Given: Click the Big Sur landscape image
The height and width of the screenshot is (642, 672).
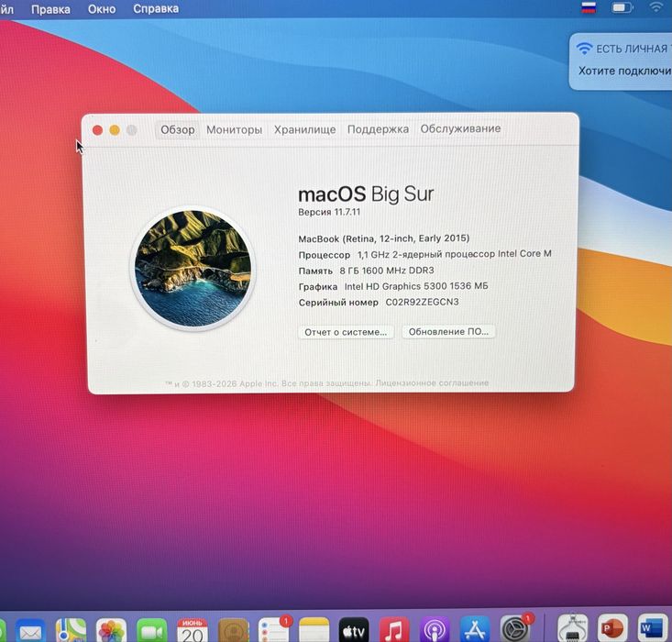Looking at the screenshot, I should pos(193,269).
